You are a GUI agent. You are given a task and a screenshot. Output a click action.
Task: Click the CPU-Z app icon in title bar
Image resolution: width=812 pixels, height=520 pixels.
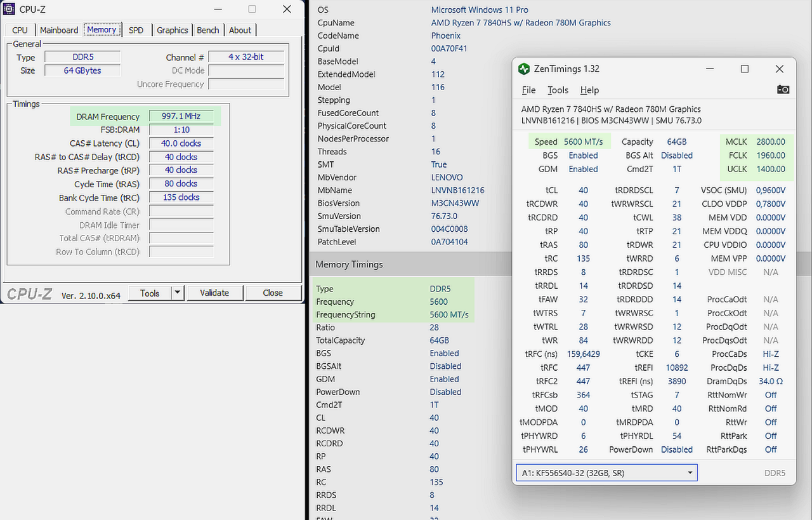10,10
